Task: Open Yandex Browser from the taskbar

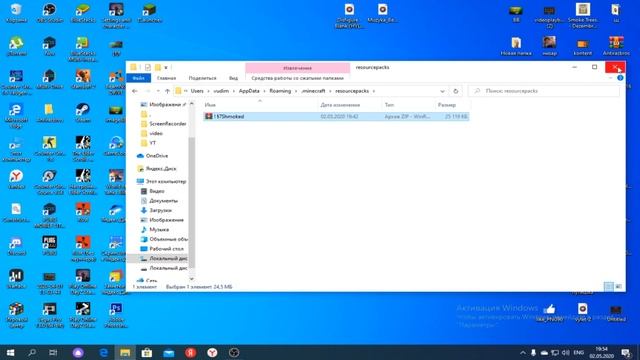Action: coord(212,352)
